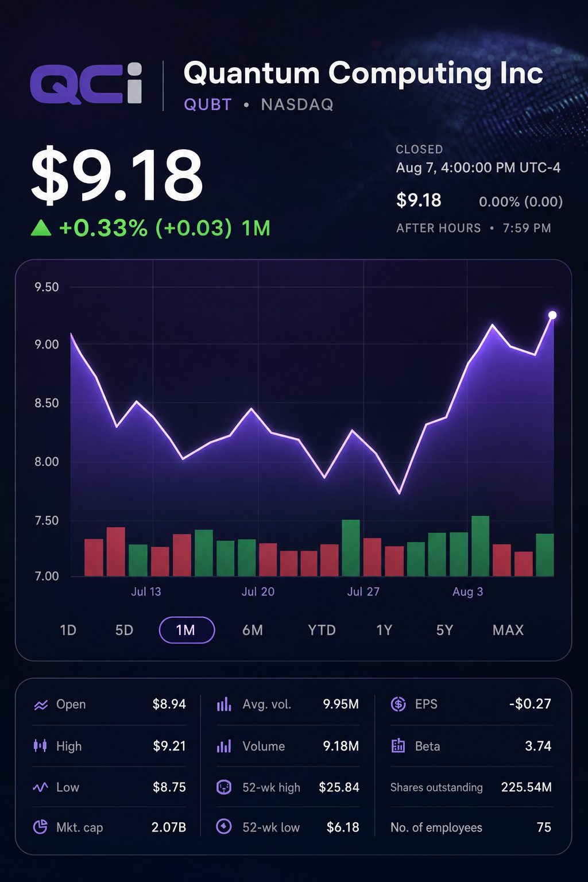The width and height of the screenshot is (588, 882).
Task: Click the Shares outstanding label
Action: [436, 787]
